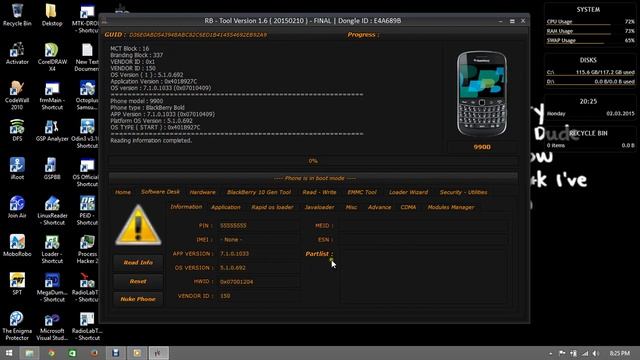640x360 pixels.
Task: Open the DFS desktop icon
Action: point(17,130)
